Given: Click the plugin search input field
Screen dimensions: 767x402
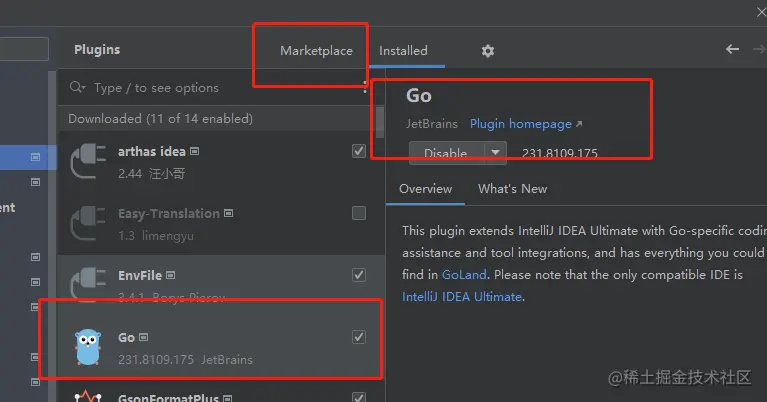Looking at the screenshot, I should click(220, 88).
